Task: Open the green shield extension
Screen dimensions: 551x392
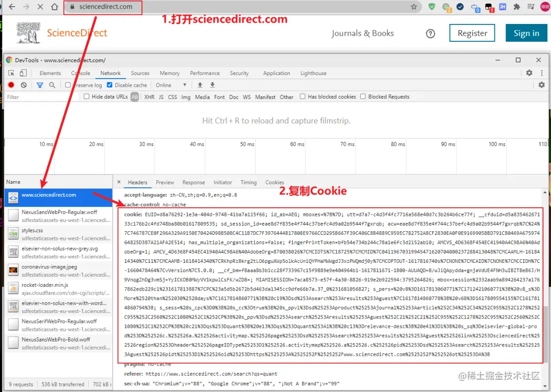Action: pos(432,7)
